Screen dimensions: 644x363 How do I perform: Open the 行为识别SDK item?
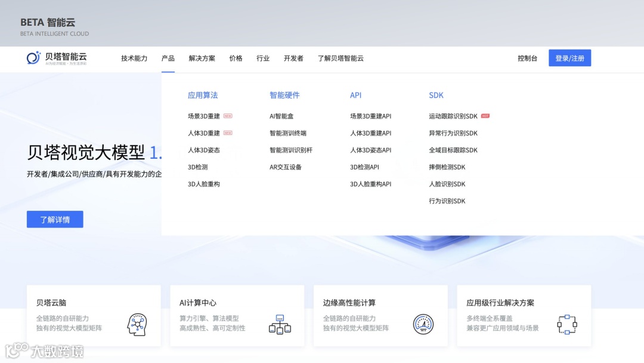[x=447, y=201]
